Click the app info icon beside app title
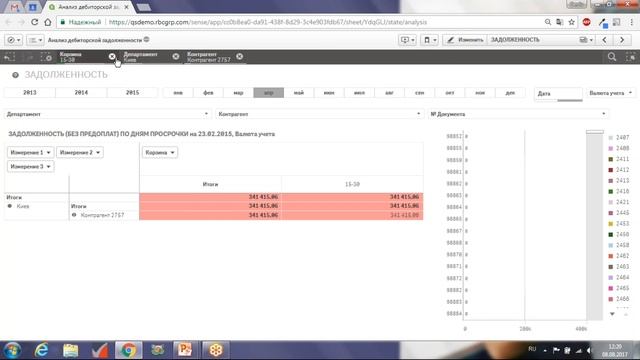 (147, 40)
